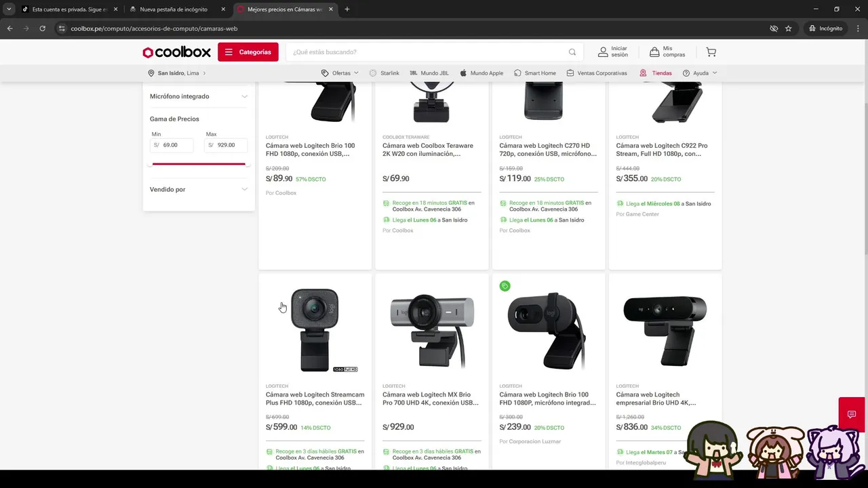Click the Coolbox logo

[x=176, y=52]
